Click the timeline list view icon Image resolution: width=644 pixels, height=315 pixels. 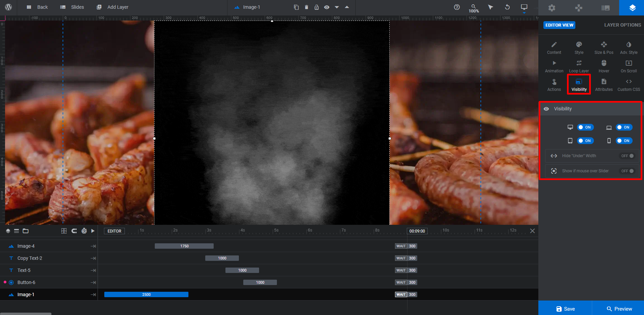pos(16,231)
